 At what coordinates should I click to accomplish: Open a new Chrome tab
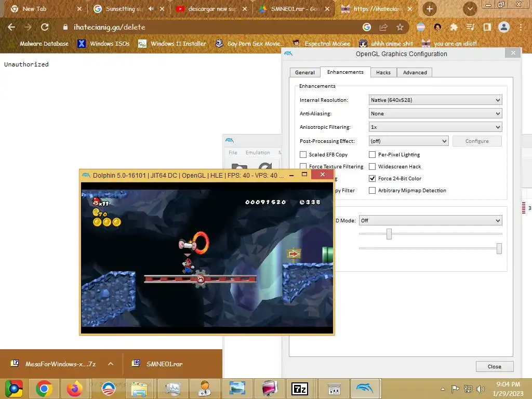pos(430,9)
